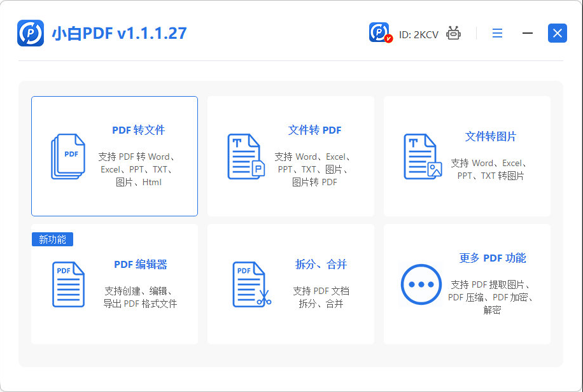
Task: Click the stacked PDF pages icon
Action: (x=68, y=157)
